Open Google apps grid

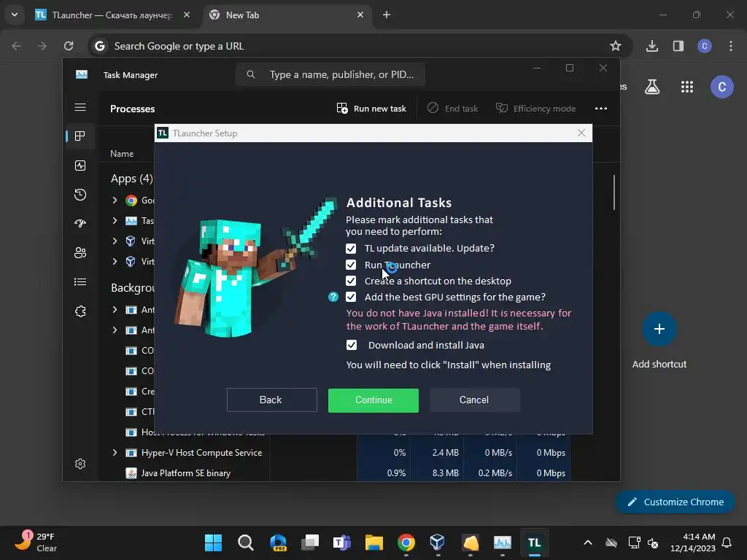pyautogui.click(x=686, y=87)
